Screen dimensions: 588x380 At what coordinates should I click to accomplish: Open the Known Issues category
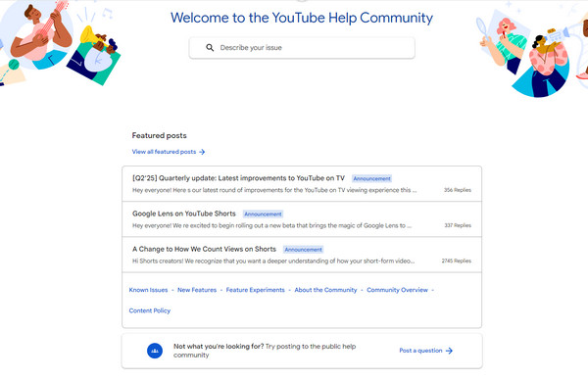click(x=148, y=290)
